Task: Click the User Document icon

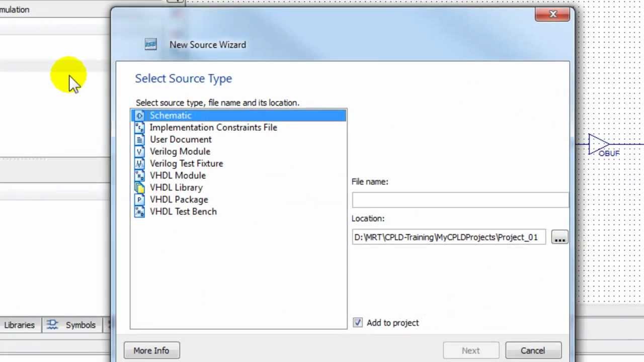Action: pyautogui.click(x=140, y=140)
